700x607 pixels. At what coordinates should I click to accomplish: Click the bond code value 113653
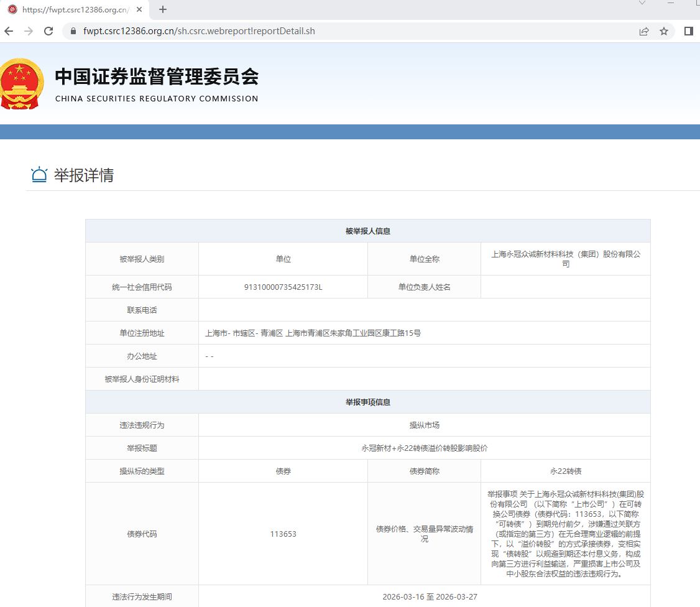(283, 534)
